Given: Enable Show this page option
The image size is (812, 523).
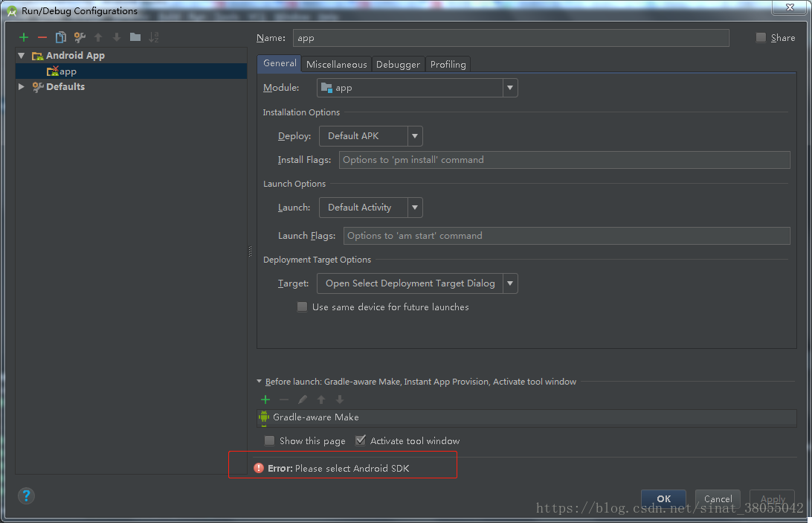Looking at the screenshot, I should (269, 440).
